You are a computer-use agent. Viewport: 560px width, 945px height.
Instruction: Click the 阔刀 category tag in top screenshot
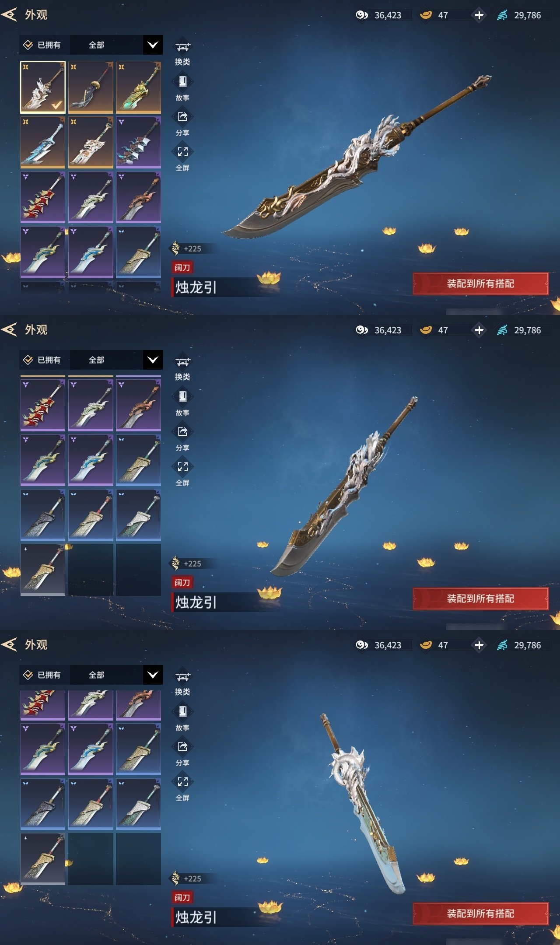(x=182, y=267)
